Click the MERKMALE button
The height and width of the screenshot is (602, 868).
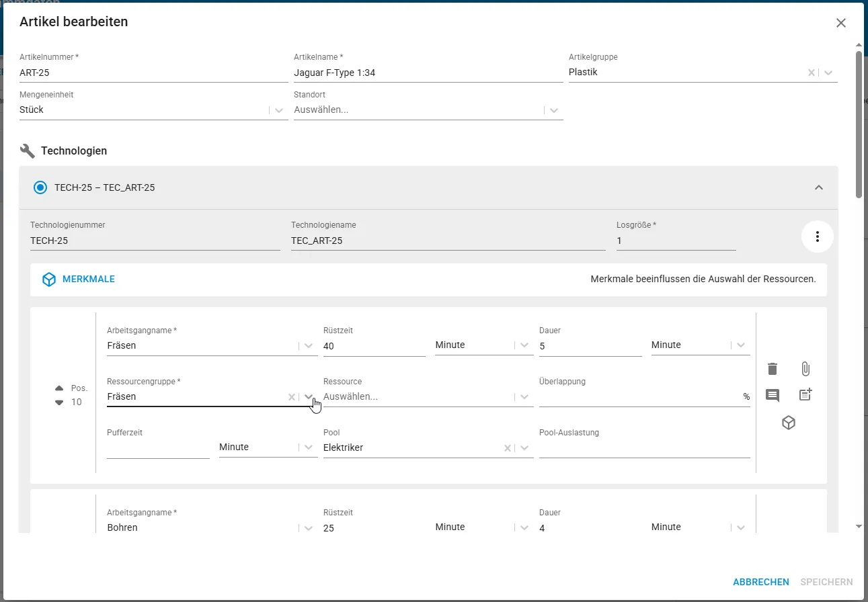tap(79, 279)
